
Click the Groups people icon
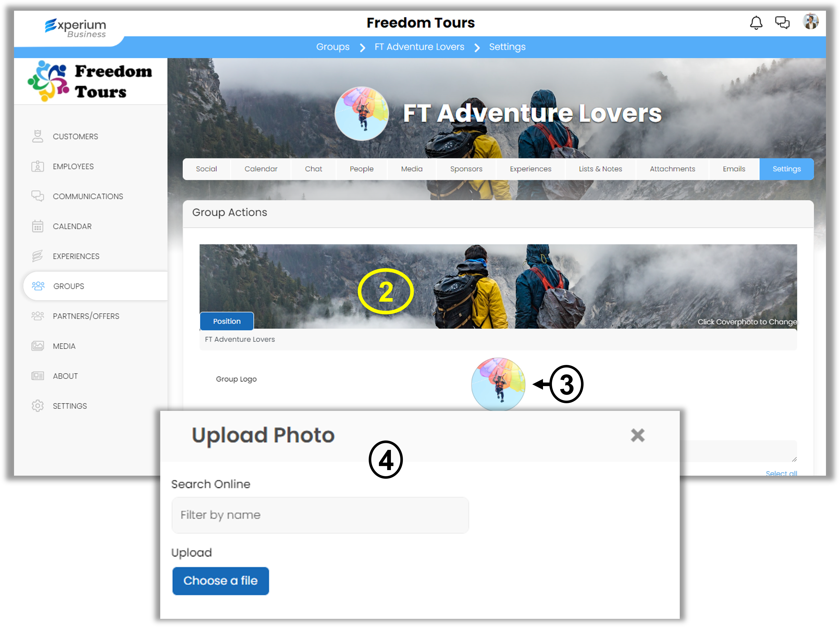tap(38, 286)
